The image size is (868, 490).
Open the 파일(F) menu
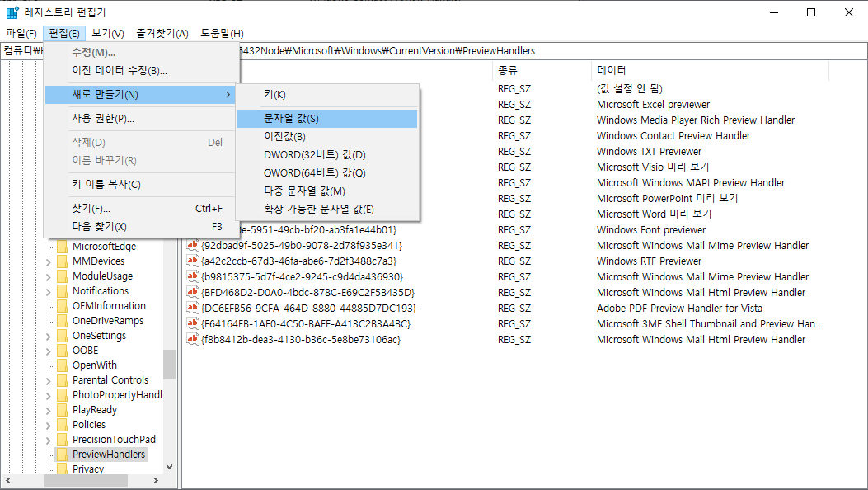21,33
